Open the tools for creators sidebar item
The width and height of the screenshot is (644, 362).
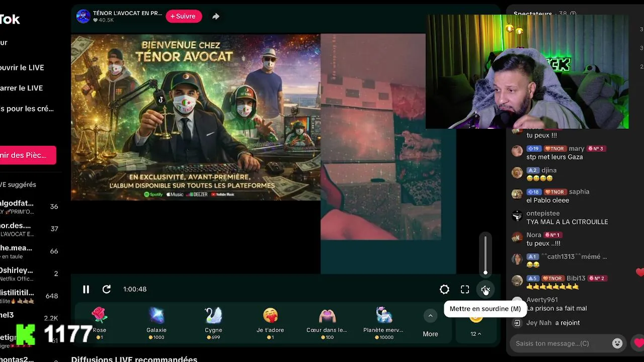point(27,109)
